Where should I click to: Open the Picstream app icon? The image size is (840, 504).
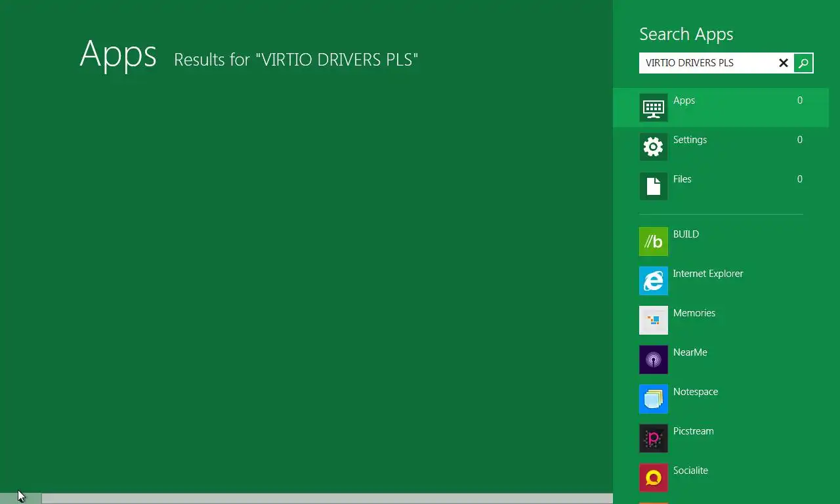point(654,438)
